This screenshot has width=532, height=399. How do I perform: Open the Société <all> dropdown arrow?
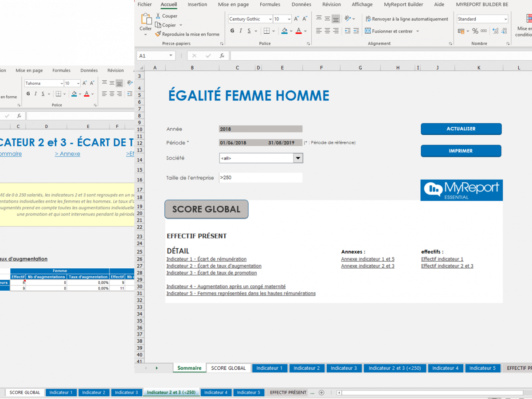(298, 158)
